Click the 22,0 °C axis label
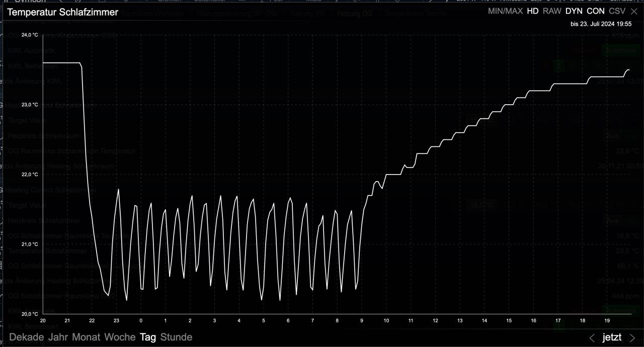Viewport: 644px width, 347px height. [x=30, y=175]
